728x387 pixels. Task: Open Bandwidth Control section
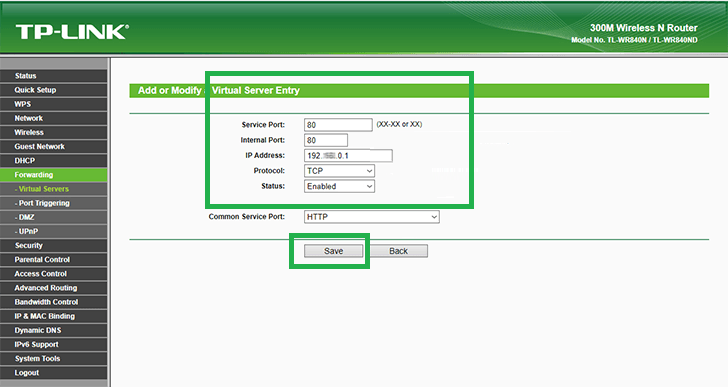pyautogui.click(x=54, y=302)
